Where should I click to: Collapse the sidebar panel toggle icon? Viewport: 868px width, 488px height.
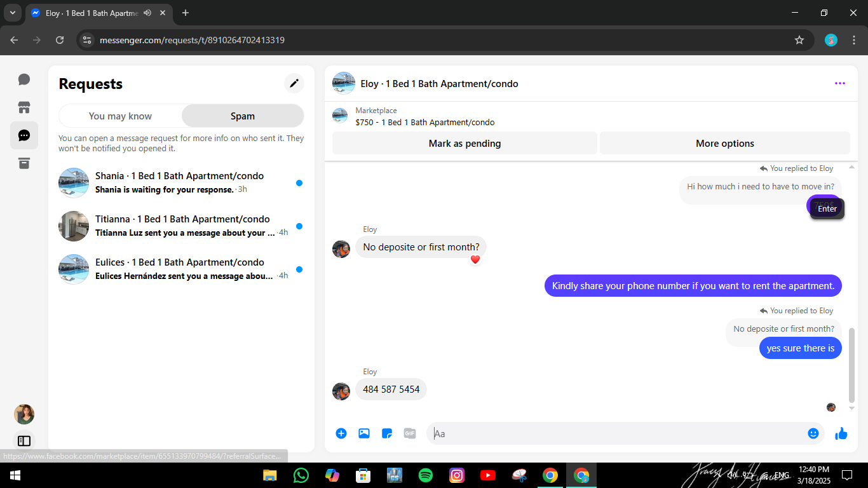pos(24,440)
